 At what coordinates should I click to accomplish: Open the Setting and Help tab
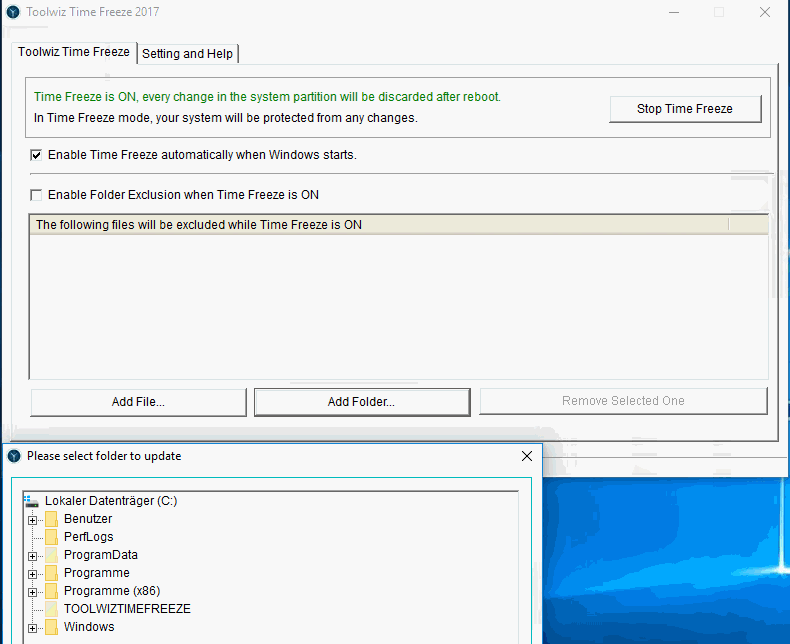[x=187, y=53]
